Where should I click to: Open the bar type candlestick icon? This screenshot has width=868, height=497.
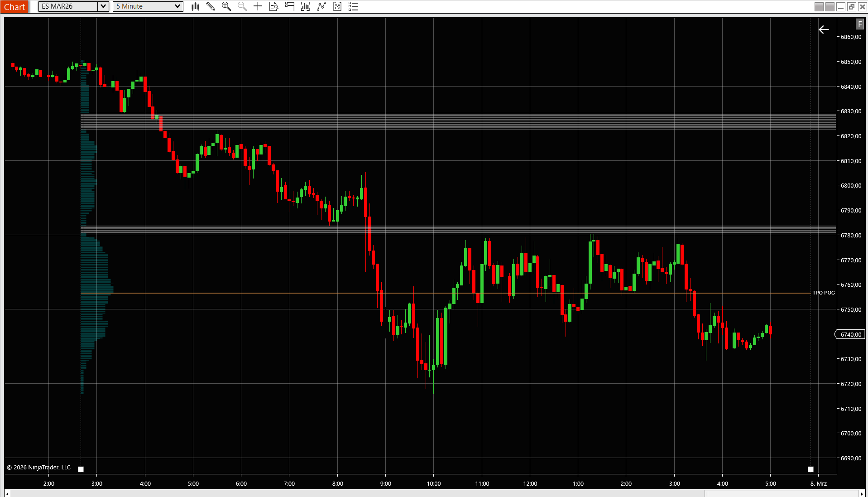pyautogui.click(x=195, y=6)
